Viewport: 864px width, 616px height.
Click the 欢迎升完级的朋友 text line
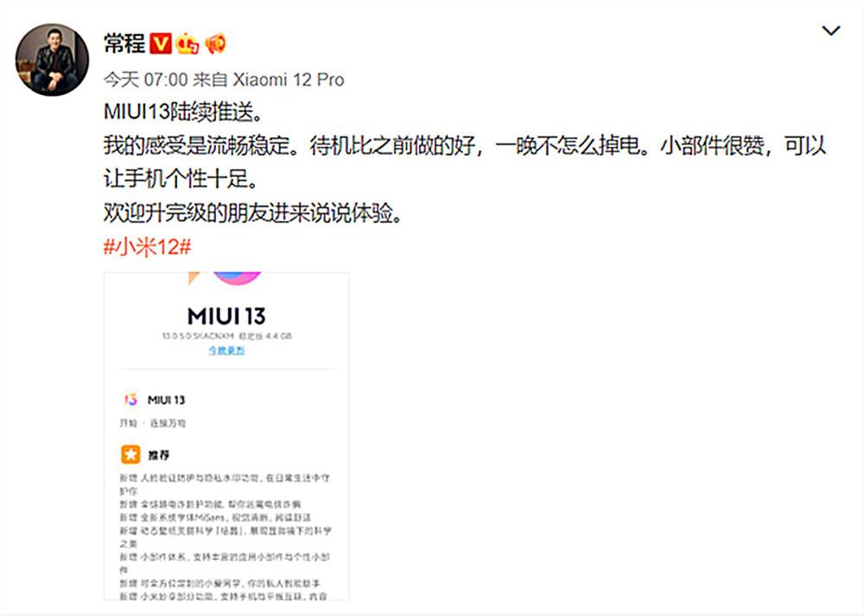point(253,213)
